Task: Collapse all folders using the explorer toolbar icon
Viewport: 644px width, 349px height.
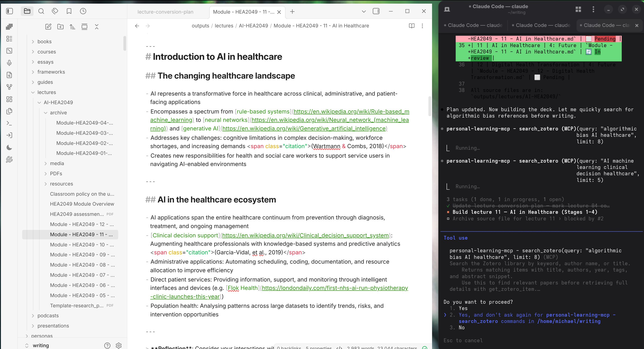Action: point(96,26)
